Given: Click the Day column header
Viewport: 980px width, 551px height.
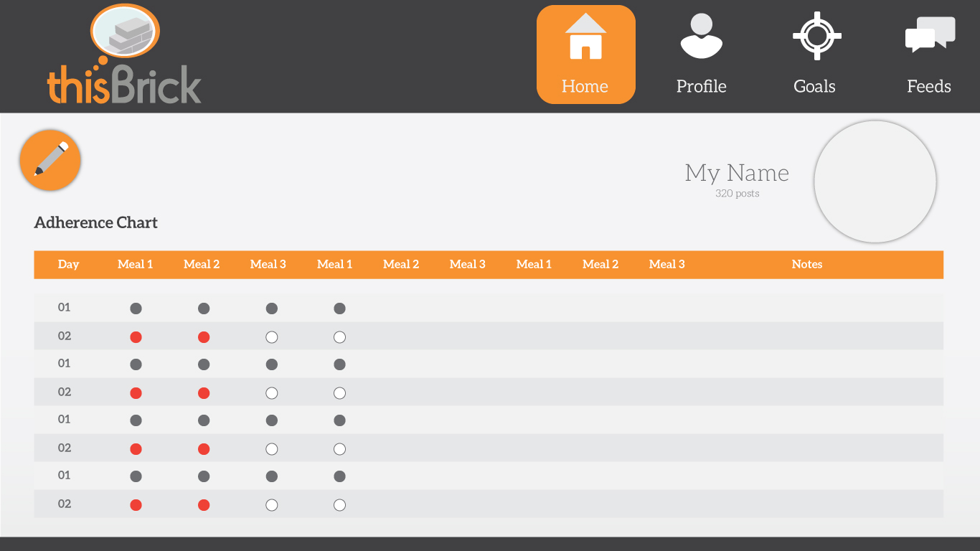Looking at the screenshot, I should click(x=68, y=265).
